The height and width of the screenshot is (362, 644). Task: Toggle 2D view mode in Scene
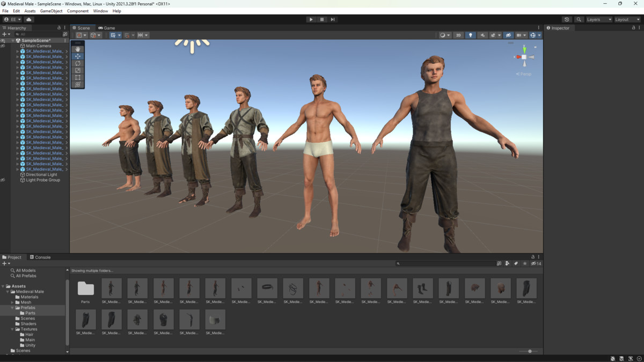[458, 35]
